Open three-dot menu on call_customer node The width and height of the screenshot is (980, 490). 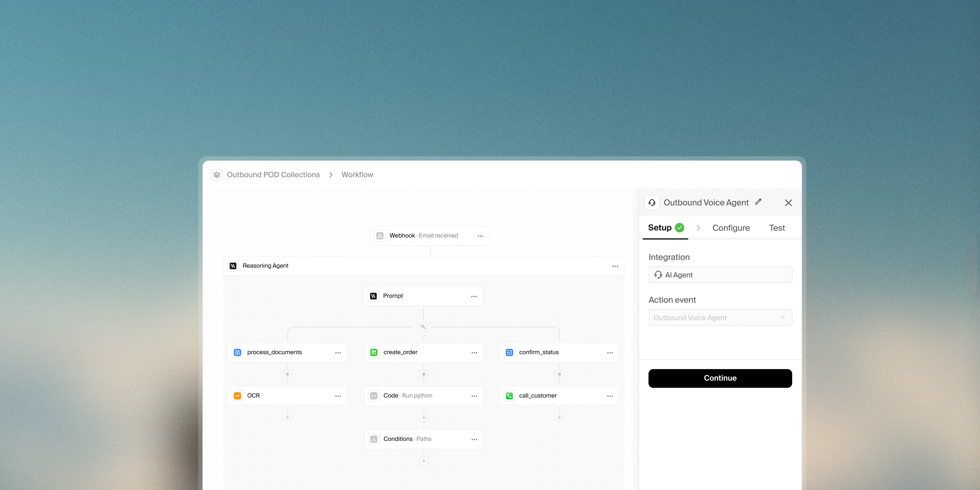click(x=610, y=396)
